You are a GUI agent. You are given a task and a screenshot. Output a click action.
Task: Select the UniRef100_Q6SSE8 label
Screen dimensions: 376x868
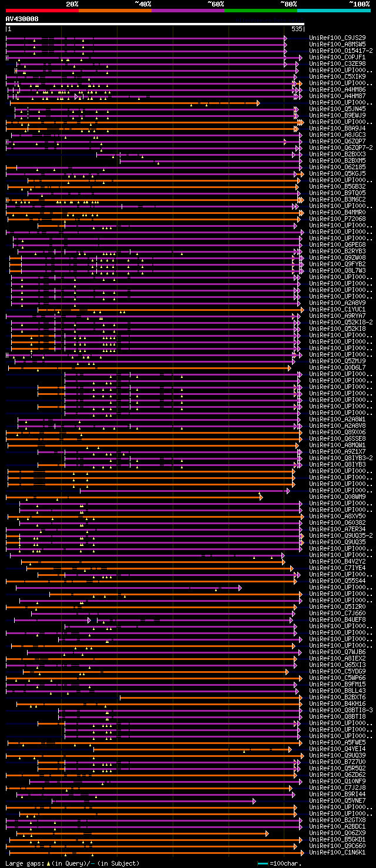click(337, 438)
